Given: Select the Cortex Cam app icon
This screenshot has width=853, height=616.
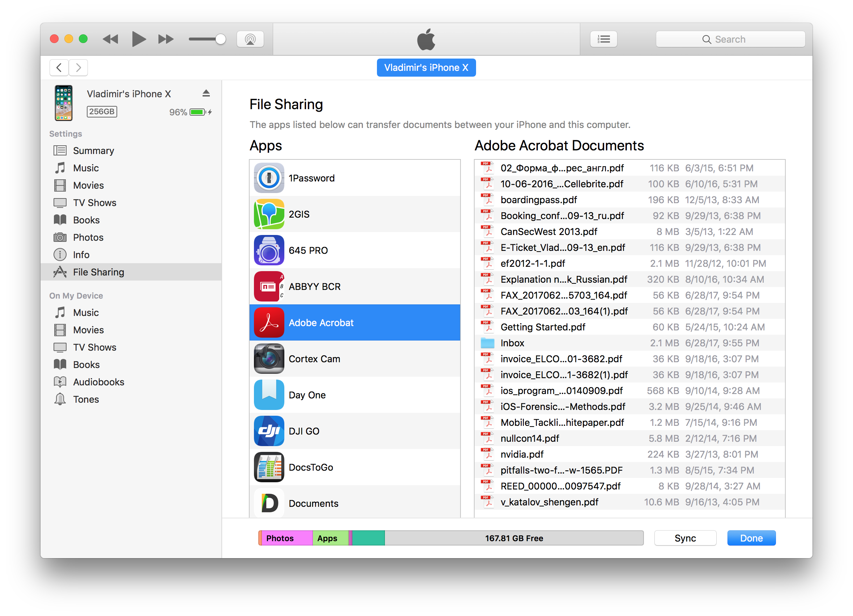Looking at the screenshot, I should 269,359.
